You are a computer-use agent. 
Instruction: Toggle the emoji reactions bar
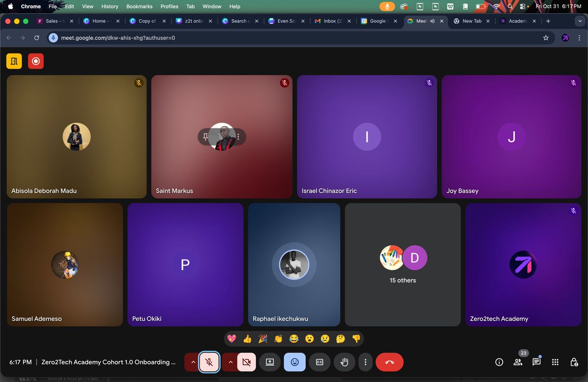click(x=294, y=362)
